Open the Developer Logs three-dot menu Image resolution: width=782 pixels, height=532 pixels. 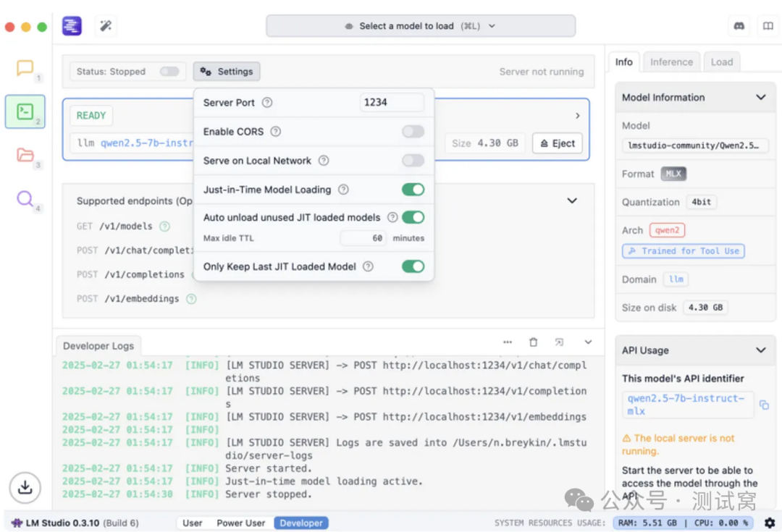(x=508, y=342)
